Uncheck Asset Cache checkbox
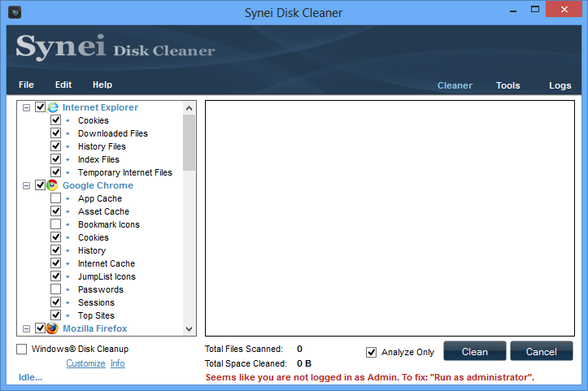Image resolution: width=588 pixels, height=391 pixels. click(x=55, y=211)
